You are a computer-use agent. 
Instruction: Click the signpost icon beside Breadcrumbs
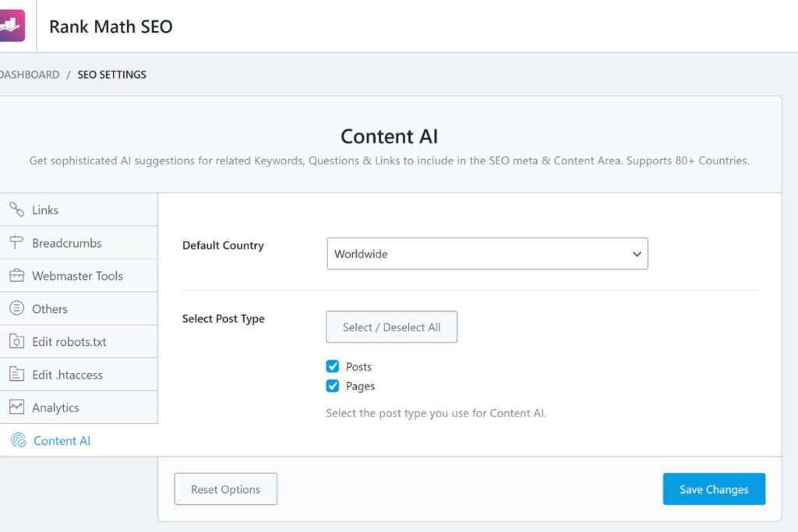(x=16, y=242)
